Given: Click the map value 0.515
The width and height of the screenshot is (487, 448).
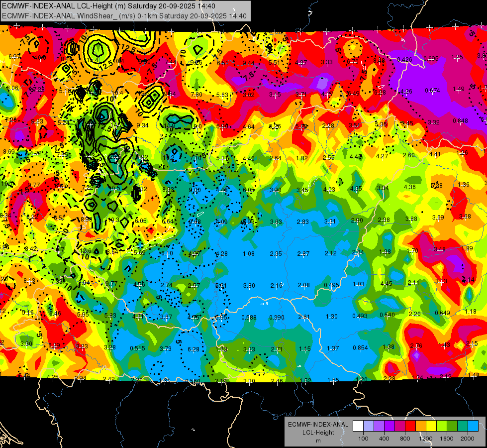Looking at the screenshot, I should coord(138,348).
